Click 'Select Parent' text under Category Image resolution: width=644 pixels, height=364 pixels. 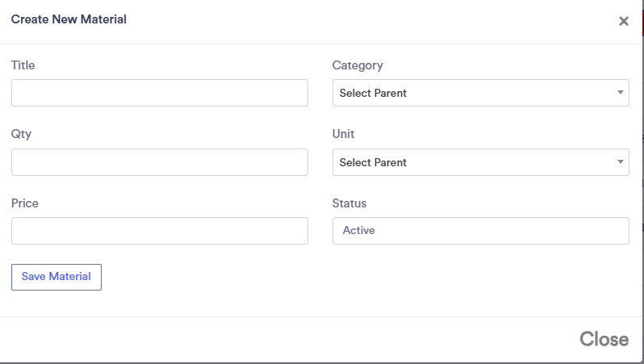[373, 94]
